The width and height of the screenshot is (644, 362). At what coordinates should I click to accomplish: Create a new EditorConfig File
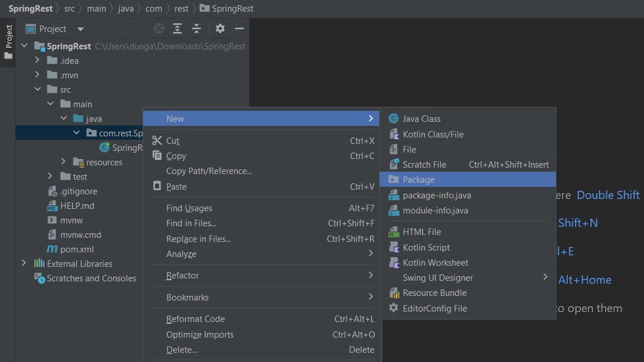click(468, 308)
